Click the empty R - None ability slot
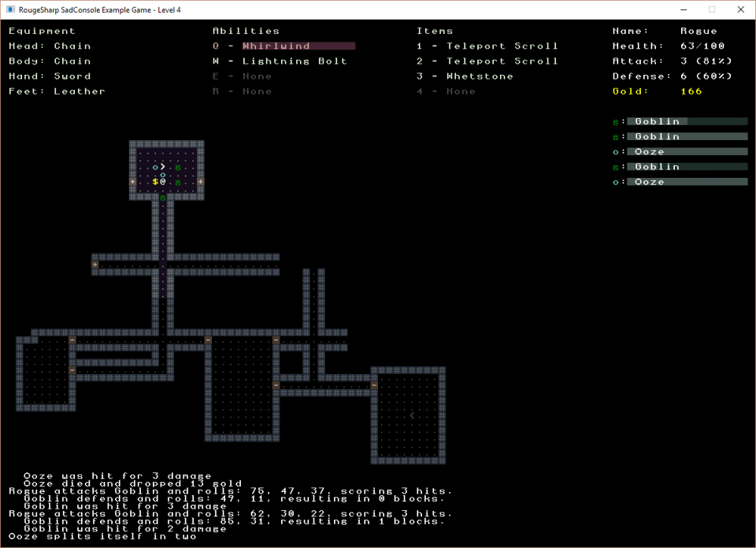Viewport: 756px width, 548px height. (243, 91)
